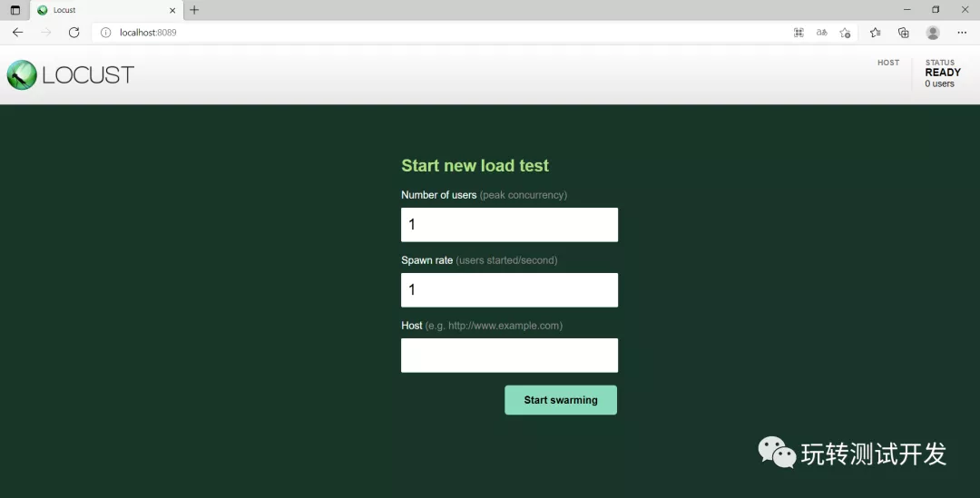Click the 'Spawn rate' label
The image size is (980, 498).
tap(426, 260)
